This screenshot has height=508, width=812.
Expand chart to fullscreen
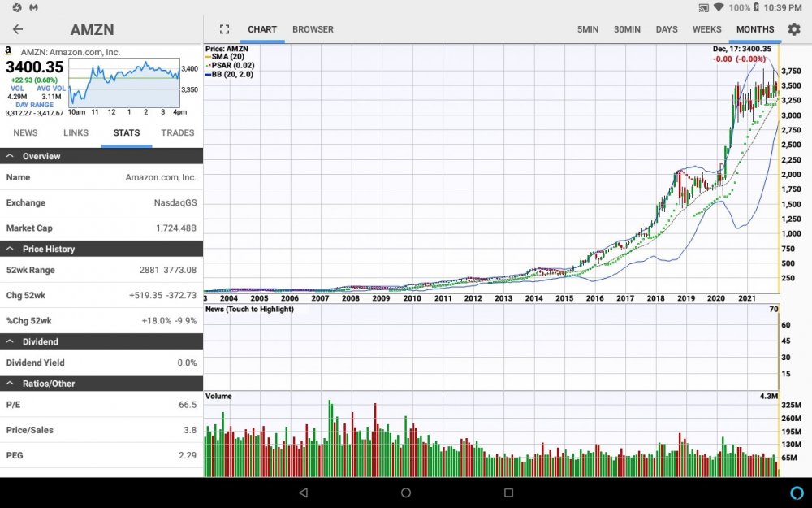(224, 29)
